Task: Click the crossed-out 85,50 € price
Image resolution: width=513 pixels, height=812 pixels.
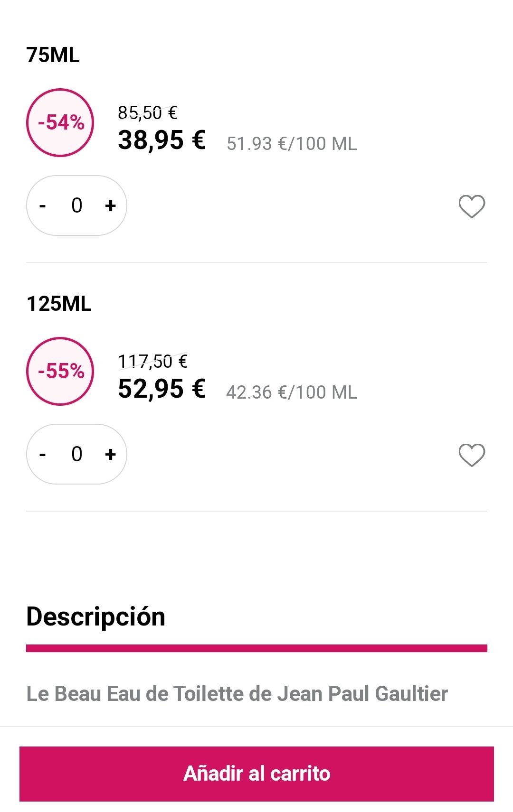Action: [x=147, y=113]
